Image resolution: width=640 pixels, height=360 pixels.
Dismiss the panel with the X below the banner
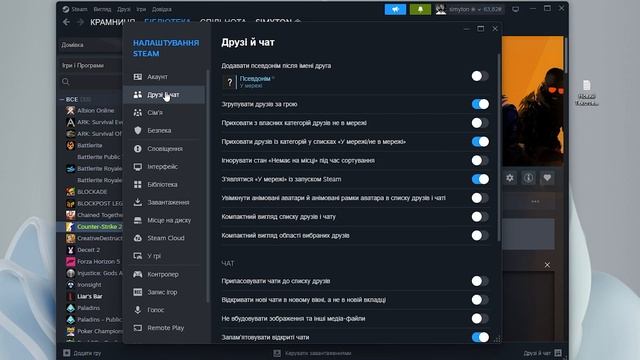coord(547,265)
